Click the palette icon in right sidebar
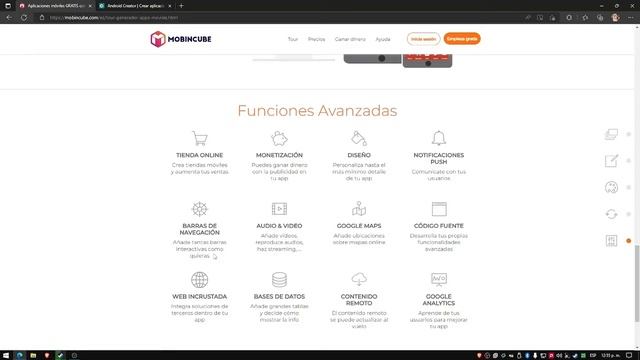640x360 pixels. (x=611, y=187)
